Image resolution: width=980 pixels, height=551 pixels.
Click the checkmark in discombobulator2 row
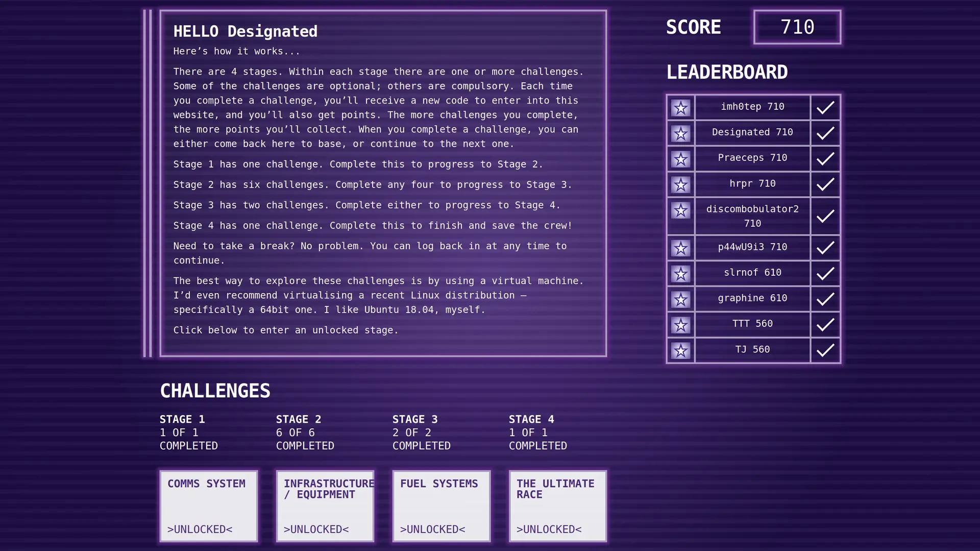click(825, 216)
